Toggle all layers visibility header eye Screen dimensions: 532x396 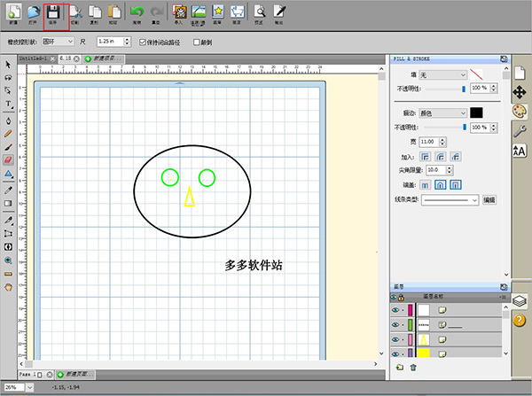pos(394,298)
